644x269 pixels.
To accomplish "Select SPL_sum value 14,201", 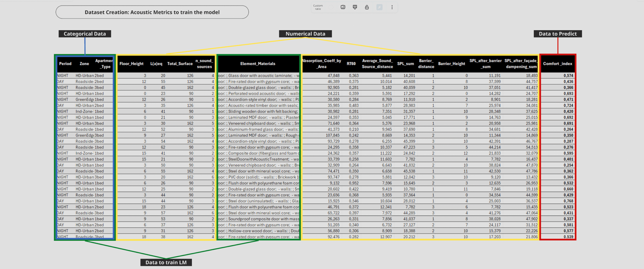I will [x=409, y=75].
